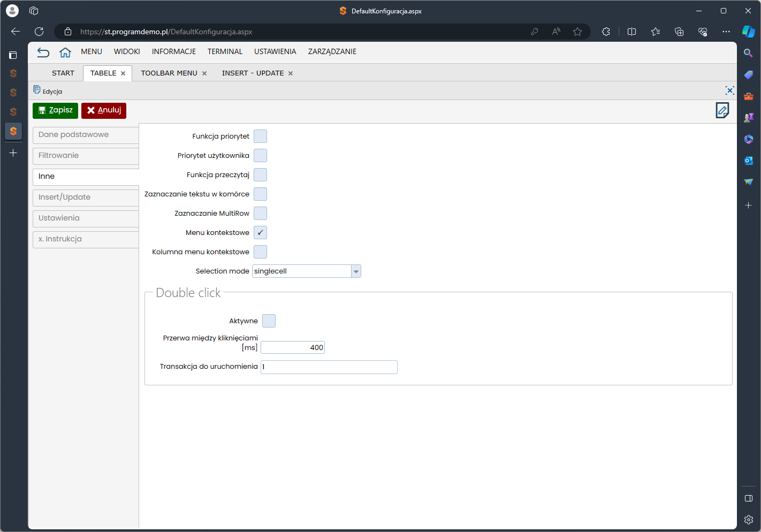Open Ustawienia side section
The image size is (761, 532).
click(x=86, y=218)
